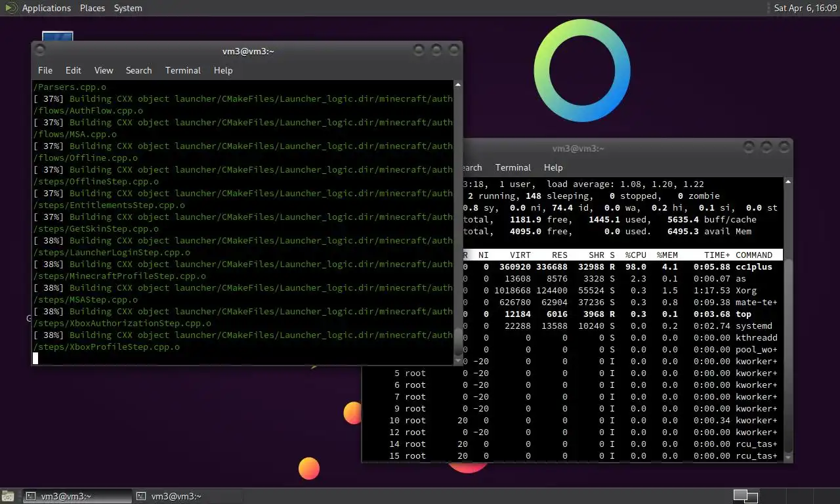Open the Places menu in top panel
This screenshot has height=504, width=840.
(93, 8)
